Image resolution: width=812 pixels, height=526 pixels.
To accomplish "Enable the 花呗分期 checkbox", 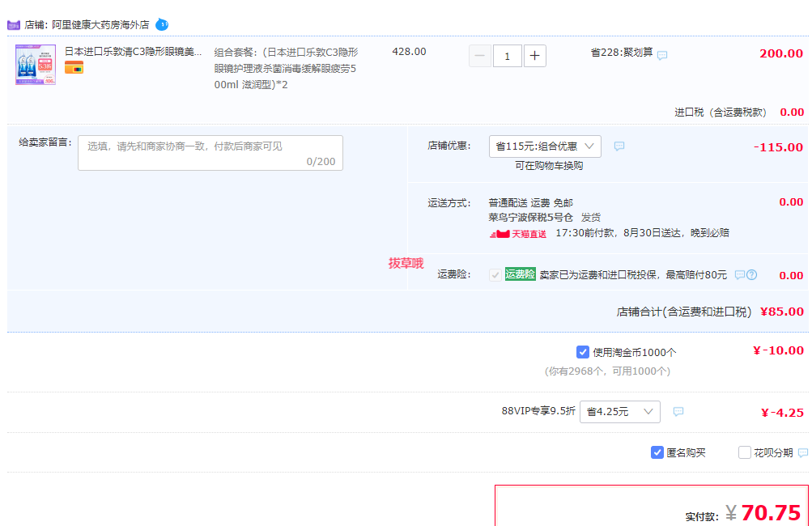I will [x=745, y=452].
